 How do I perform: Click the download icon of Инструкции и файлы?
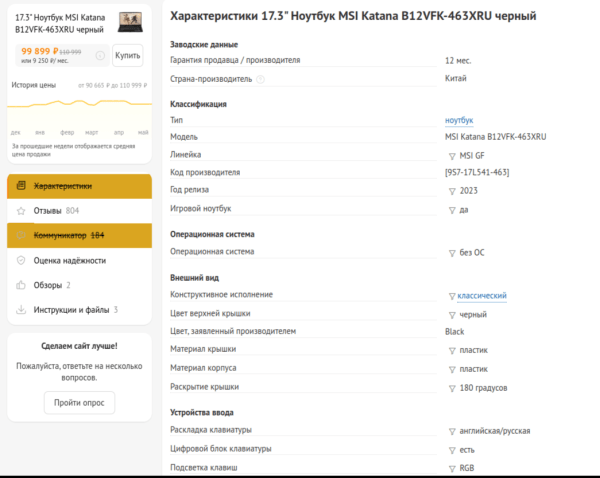pyautogui.click(x=21, y=310)
